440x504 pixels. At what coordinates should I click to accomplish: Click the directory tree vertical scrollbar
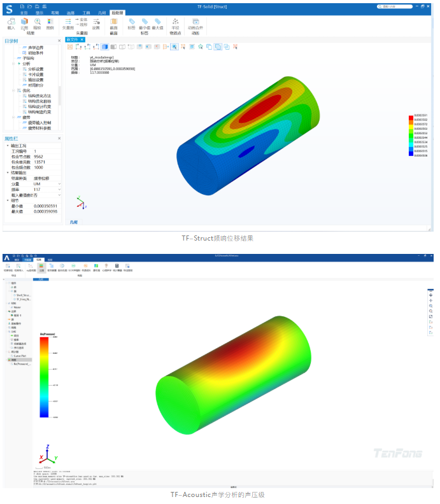[x=60, y=95]
